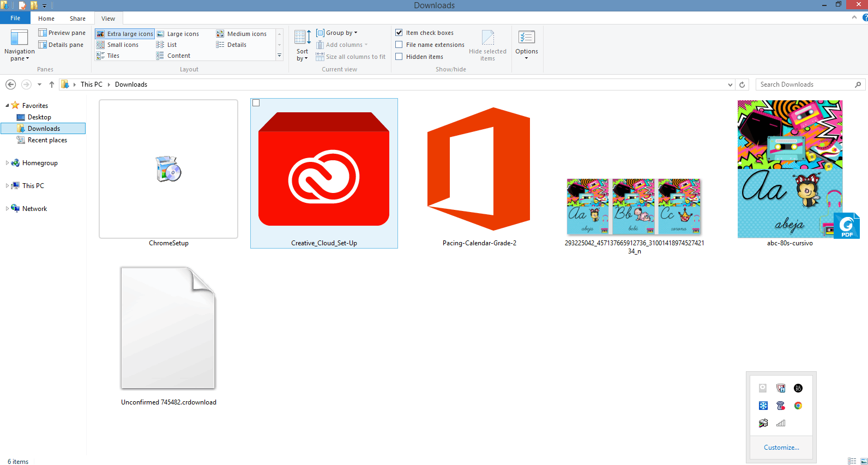Click the signal bars tray icon

(x=781, y=423)
